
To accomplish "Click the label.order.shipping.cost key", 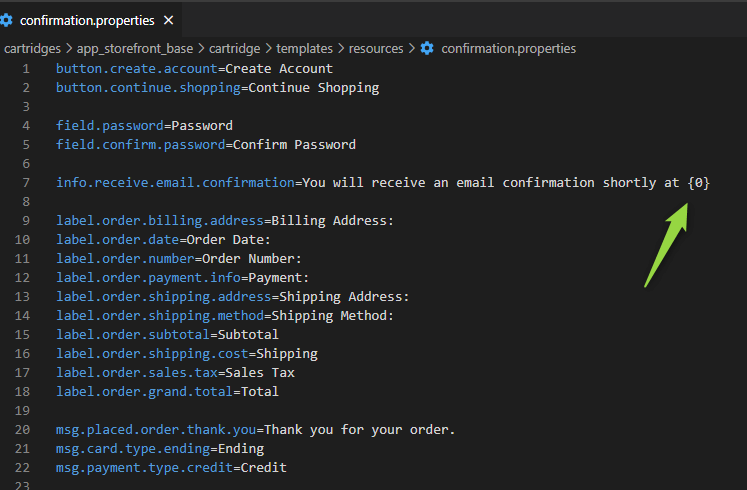I will (x=152, y=354).
